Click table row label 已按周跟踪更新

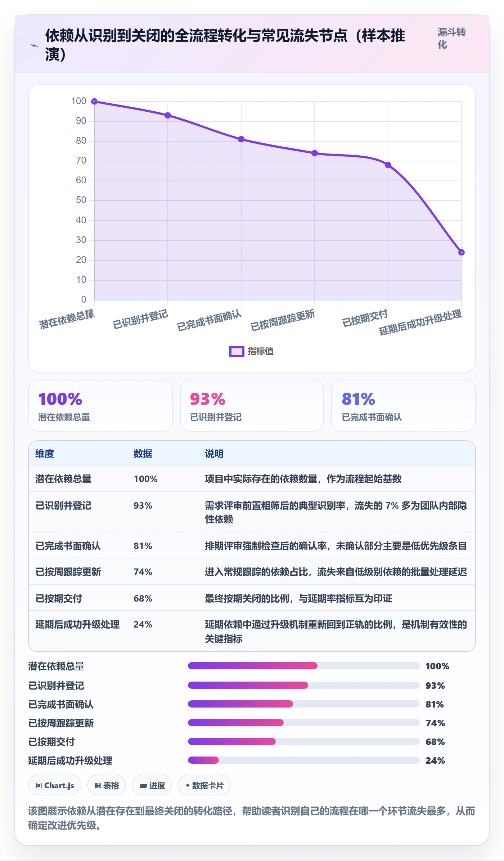click(68, 572)
